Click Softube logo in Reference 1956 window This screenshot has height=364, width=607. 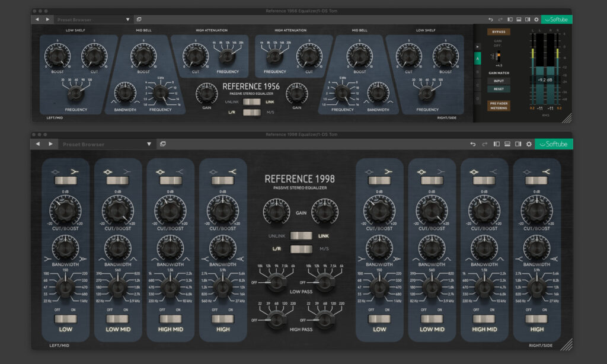point(556,20)
